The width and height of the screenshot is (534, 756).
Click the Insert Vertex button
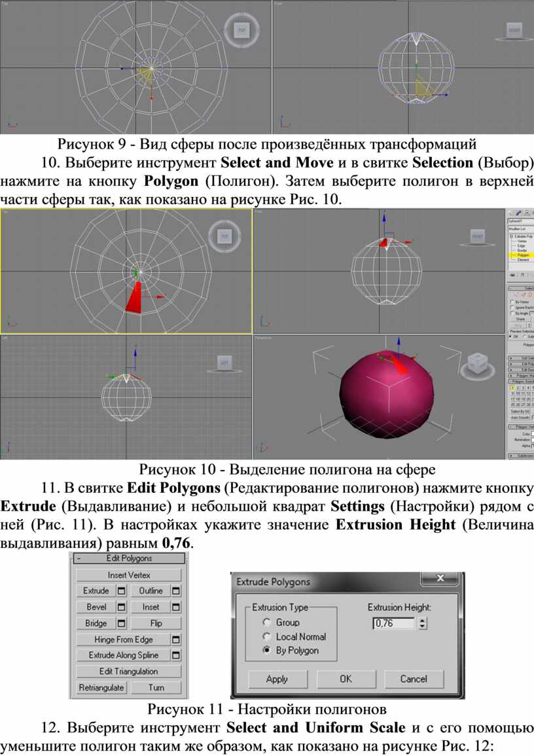[129, 575]
